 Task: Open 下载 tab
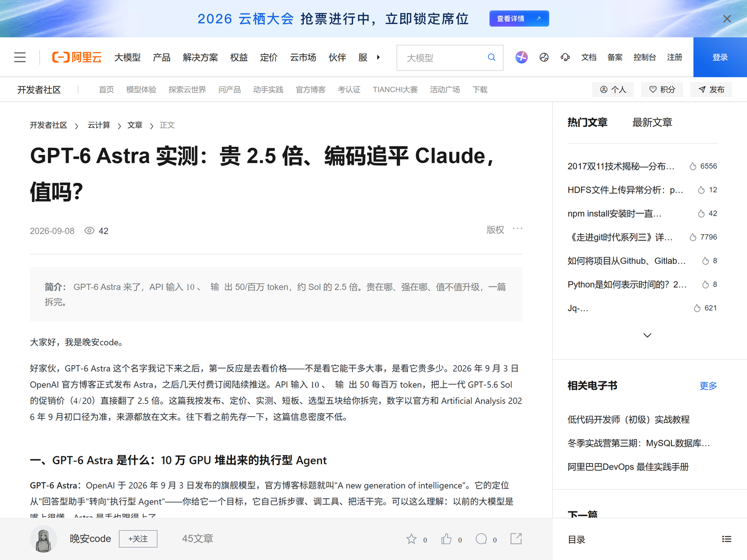tap(480, 90)
